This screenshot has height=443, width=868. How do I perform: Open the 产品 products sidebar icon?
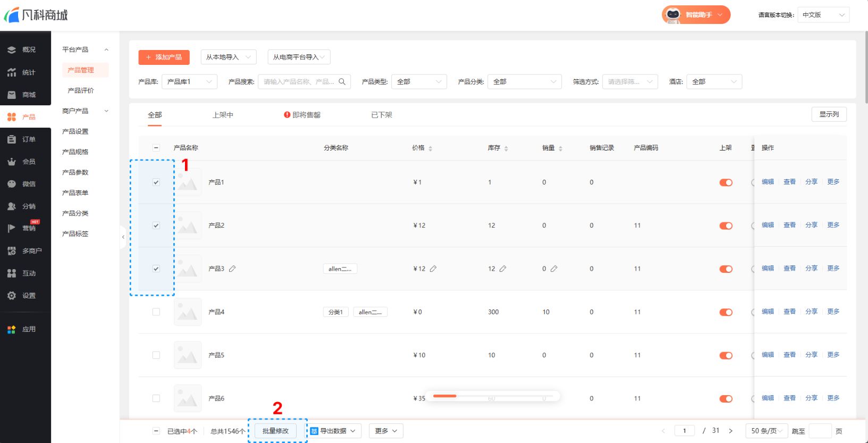12,117
